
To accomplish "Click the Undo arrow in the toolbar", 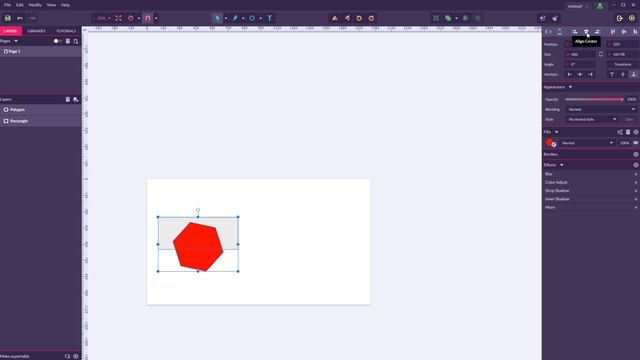I will [x=20, y=18].
